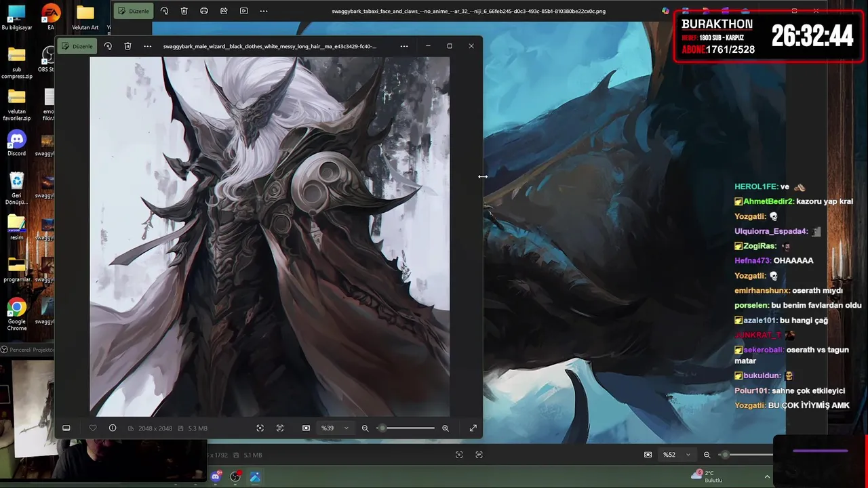Select the sub compress.zip file on the desktop
Viewport: 868px width, 488px height.
point(17,64)
